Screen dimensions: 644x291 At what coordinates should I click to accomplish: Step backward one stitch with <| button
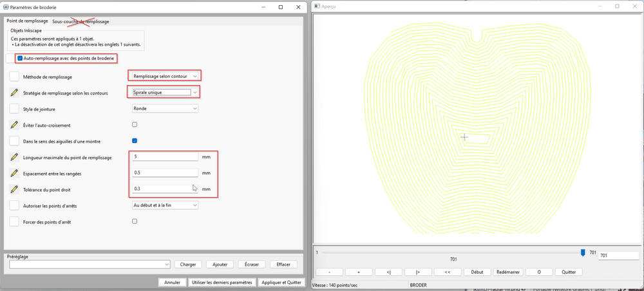click(388, 272)
